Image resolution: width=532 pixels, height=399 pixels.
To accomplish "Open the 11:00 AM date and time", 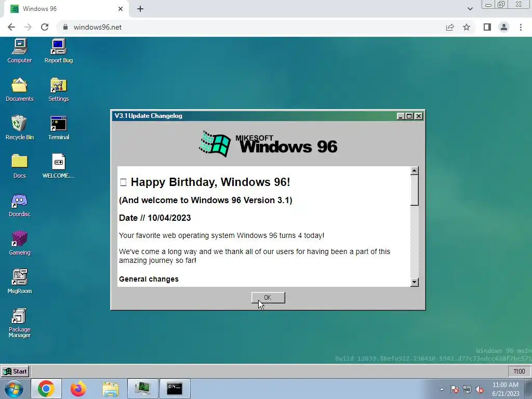I will [x=506, y=389].
